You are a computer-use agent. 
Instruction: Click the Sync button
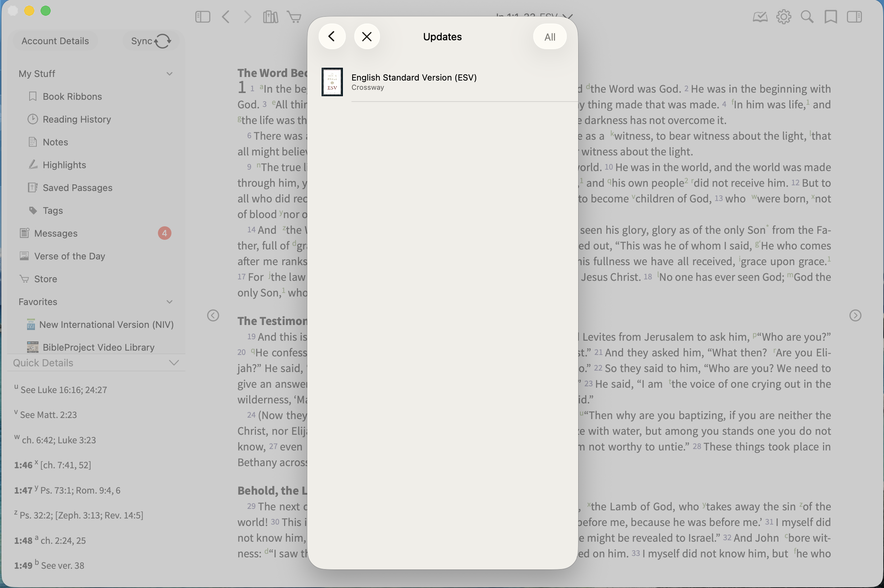[151, 41]
